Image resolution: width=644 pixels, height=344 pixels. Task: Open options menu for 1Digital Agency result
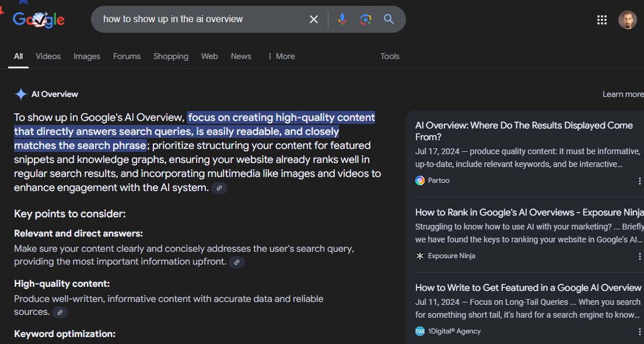click(x=640, y=332)
